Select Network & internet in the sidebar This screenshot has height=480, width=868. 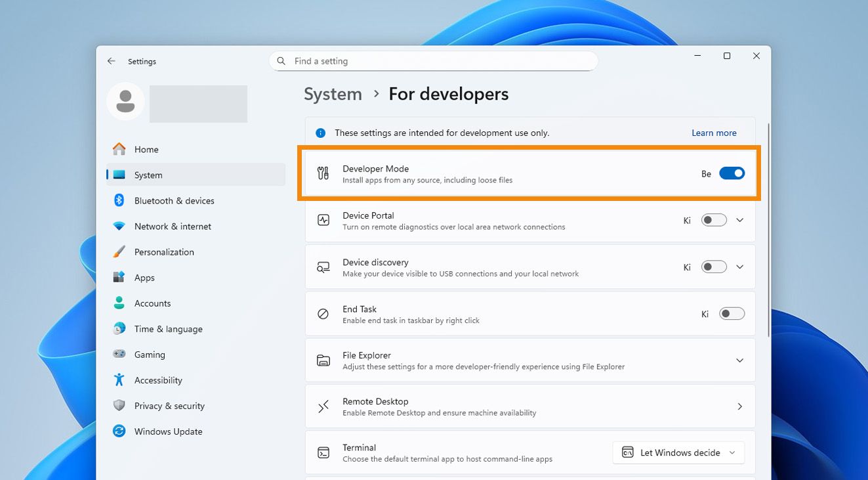pos(173,227)
